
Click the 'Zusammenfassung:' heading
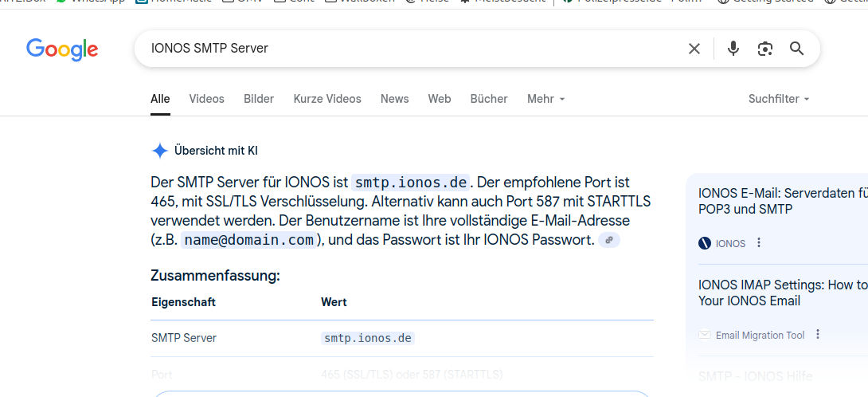pyautogui.click(x=215, y=276)
